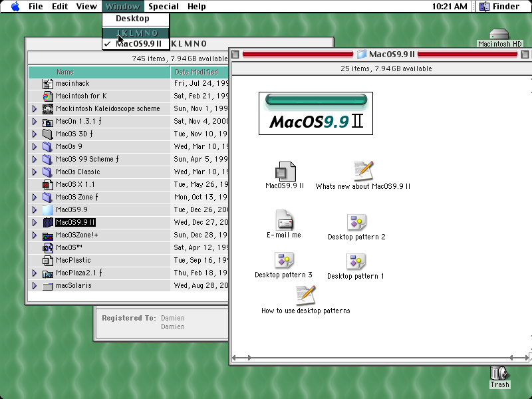Viewport: 532px width, 399px height.
Task: Click the Registered To label in the back window
Action: coord(129,318)
